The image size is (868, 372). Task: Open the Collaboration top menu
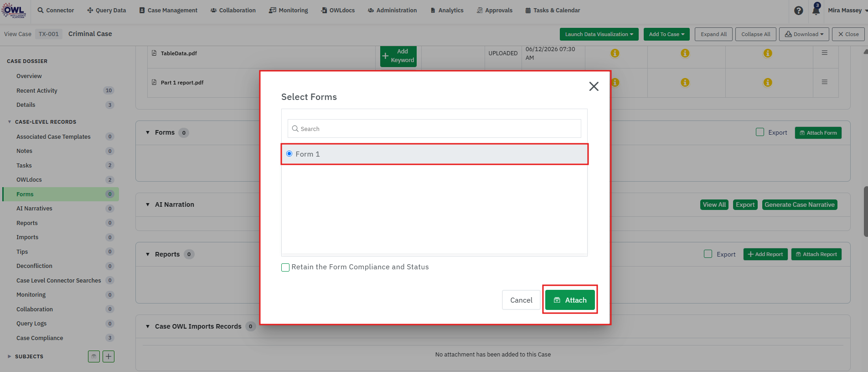point(233,10)
